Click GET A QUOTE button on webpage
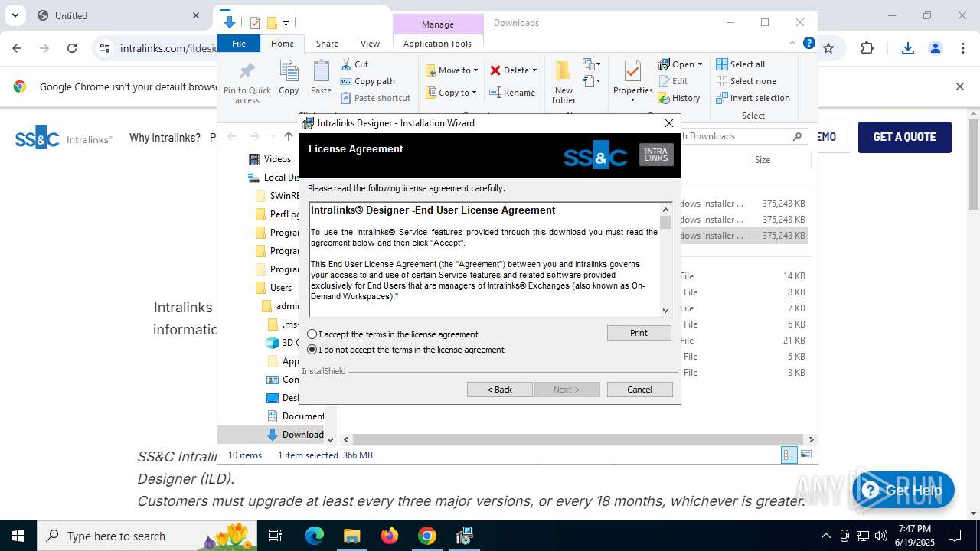 [x=904, y=137]
